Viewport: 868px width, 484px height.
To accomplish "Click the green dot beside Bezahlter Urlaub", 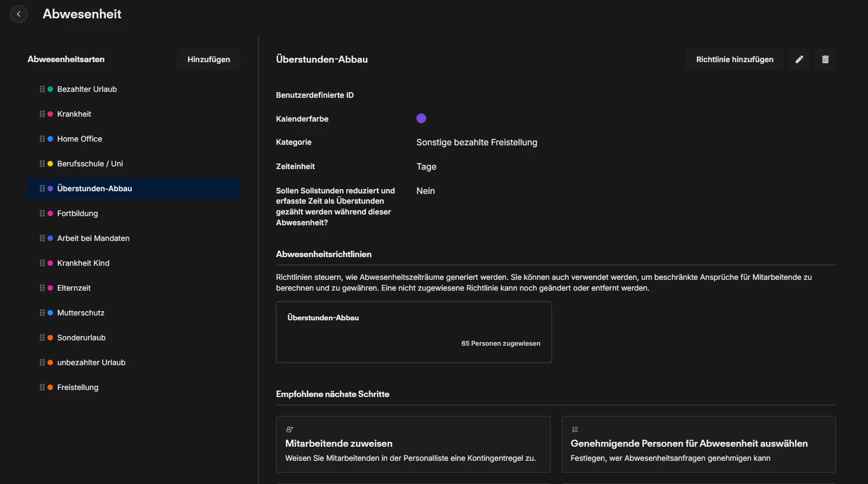I will click(x=50, y=89).
